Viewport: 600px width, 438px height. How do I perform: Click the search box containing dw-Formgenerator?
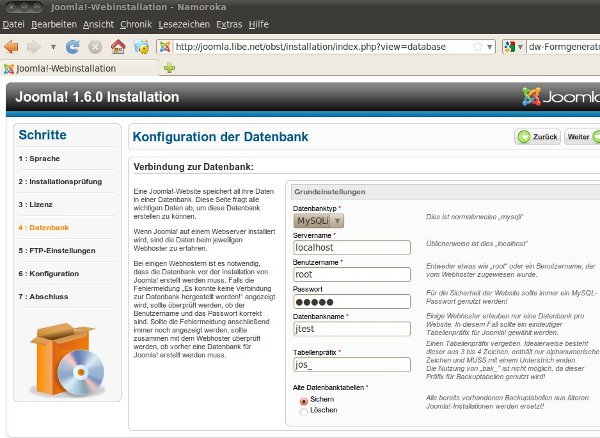click(563, 47)
